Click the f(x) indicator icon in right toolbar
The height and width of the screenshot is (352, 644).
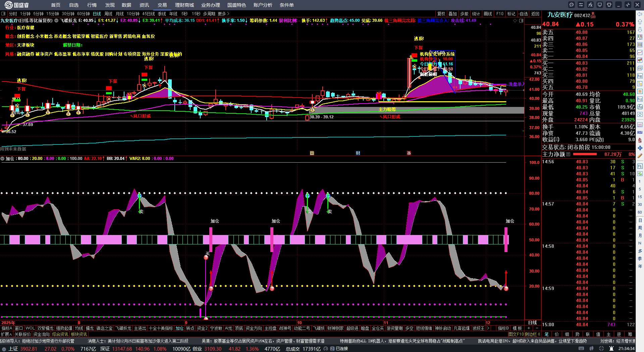tap(640, 107)
